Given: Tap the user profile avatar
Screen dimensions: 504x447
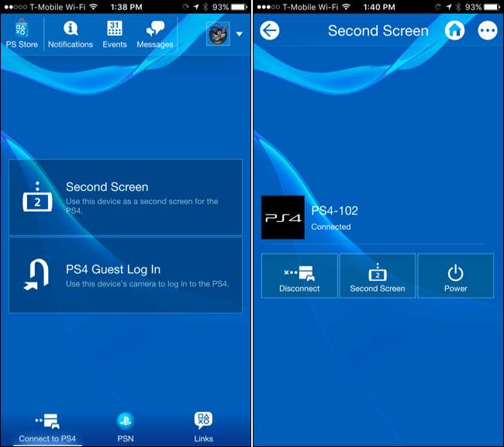Looking at the screenshot, I should pos(218,33).
